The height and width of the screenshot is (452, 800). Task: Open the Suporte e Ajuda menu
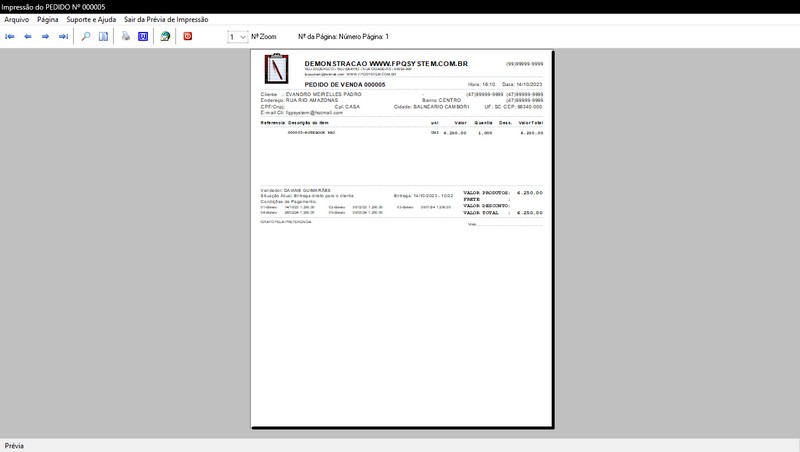(91, 19)
